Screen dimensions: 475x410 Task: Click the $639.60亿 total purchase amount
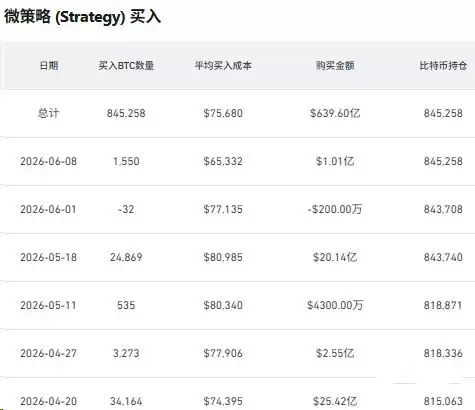(x=335, y=113)
